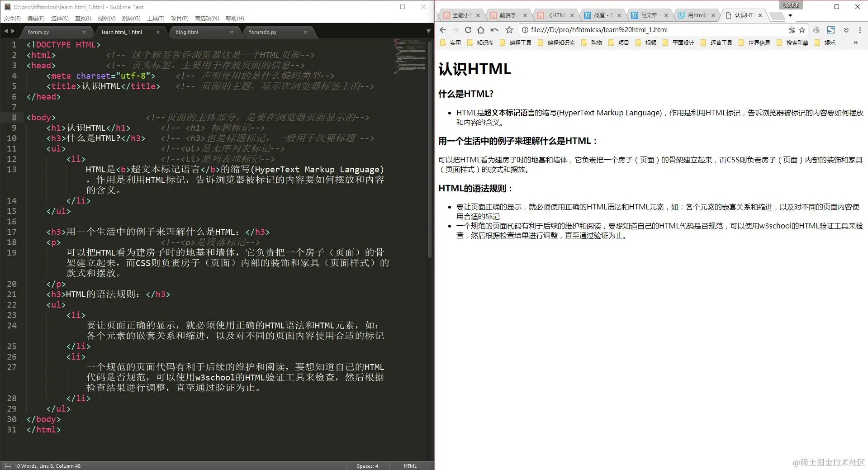Reload the browser page
This screenshot has height=470, width=868.
468,30
